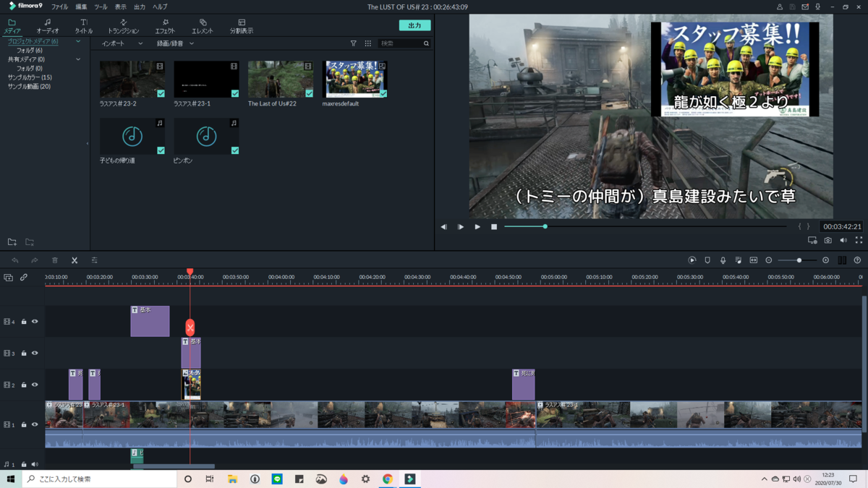
Task: Open the 録画/録音 dropdown
Action: tap(176, 43)
